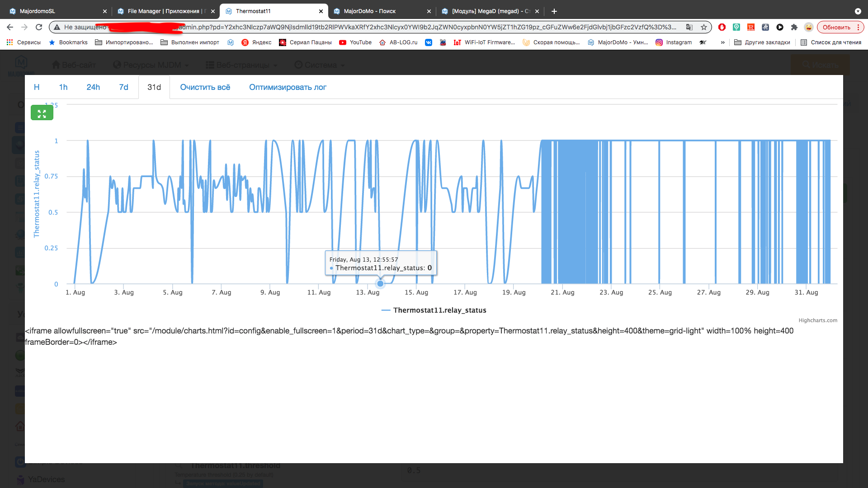Bookmark page with the star icon
This screenshot has width=868, height=488.
tap(704, 27)
